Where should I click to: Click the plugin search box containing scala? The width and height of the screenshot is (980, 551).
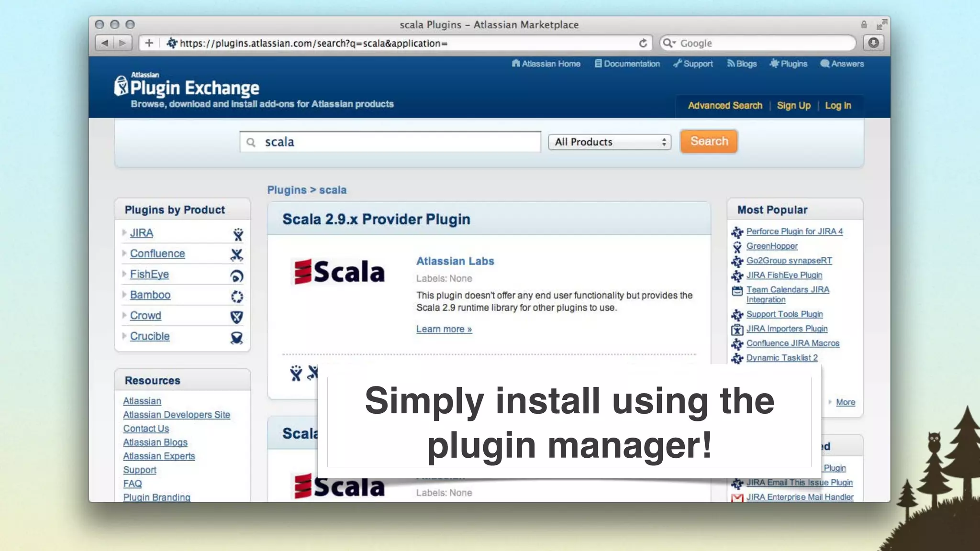click(x=390, y=142)
